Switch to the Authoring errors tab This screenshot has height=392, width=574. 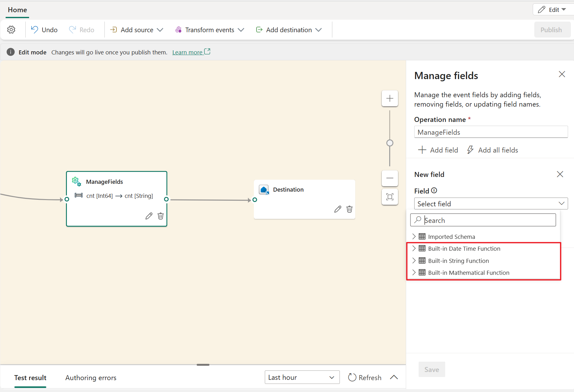[x=91, y=378]
